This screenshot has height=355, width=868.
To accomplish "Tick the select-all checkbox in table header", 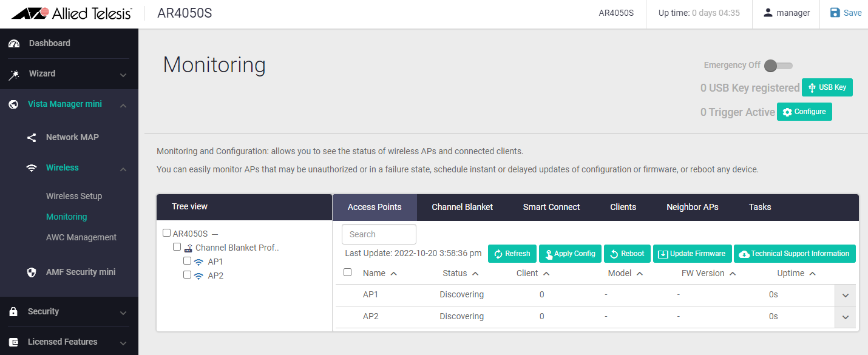I will coord(348,272).
